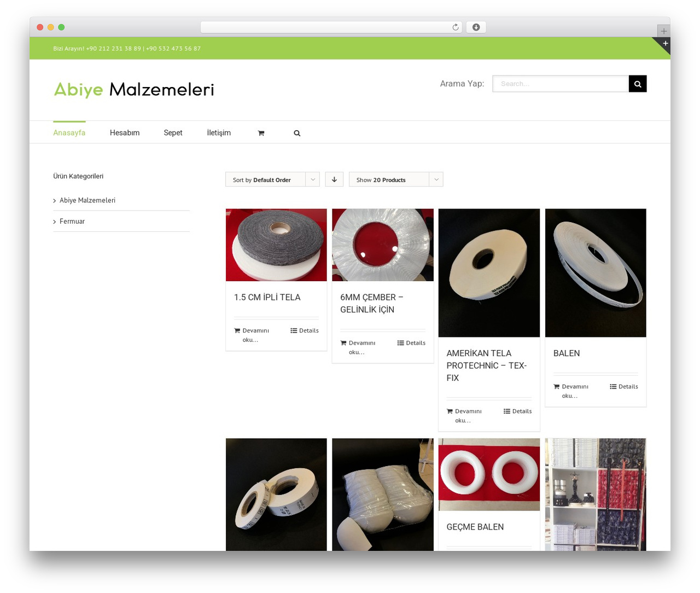Open 6MM ÇEMBER – GELİNLİK İÇİN title
The image size is (700, 593).
pos(372,303)
